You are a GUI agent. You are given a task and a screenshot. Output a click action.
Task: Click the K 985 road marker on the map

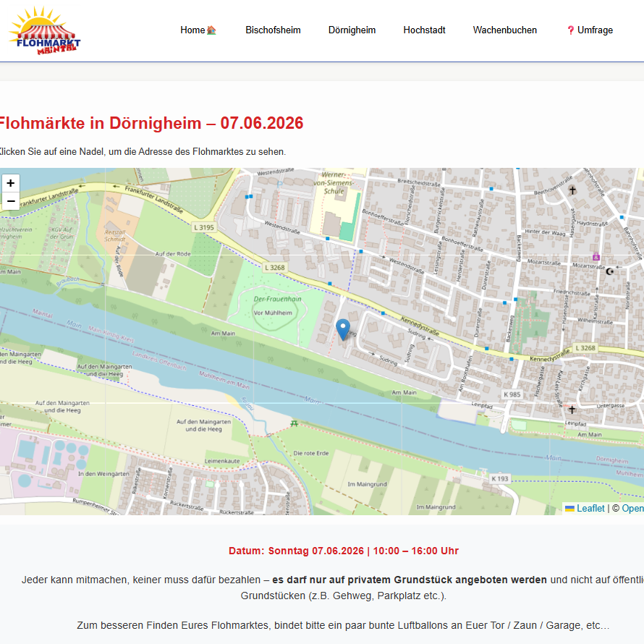tap(512, 394)
